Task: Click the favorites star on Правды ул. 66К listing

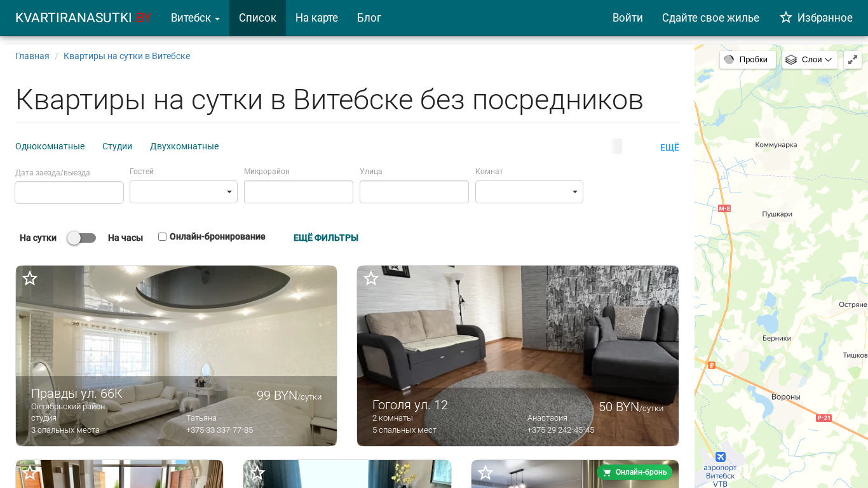Action: (x=30, y=278)
